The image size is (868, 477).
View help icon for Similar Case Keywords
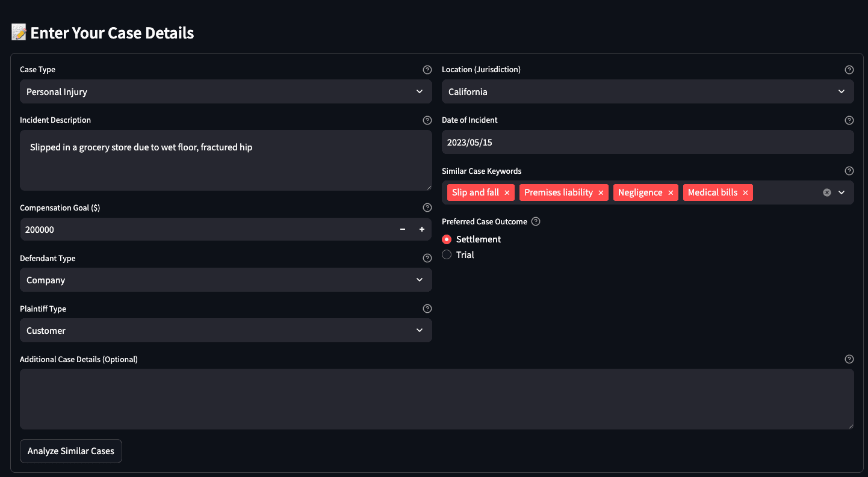click(849, 171)
